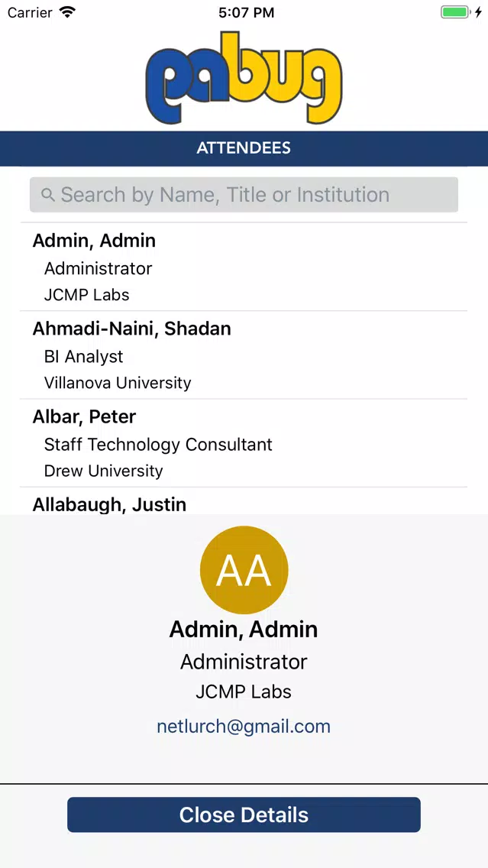Tap the Drew University institution label
The height and width of the screenshot is (868, 488).
pyautogui.click(x=103, y=471)
